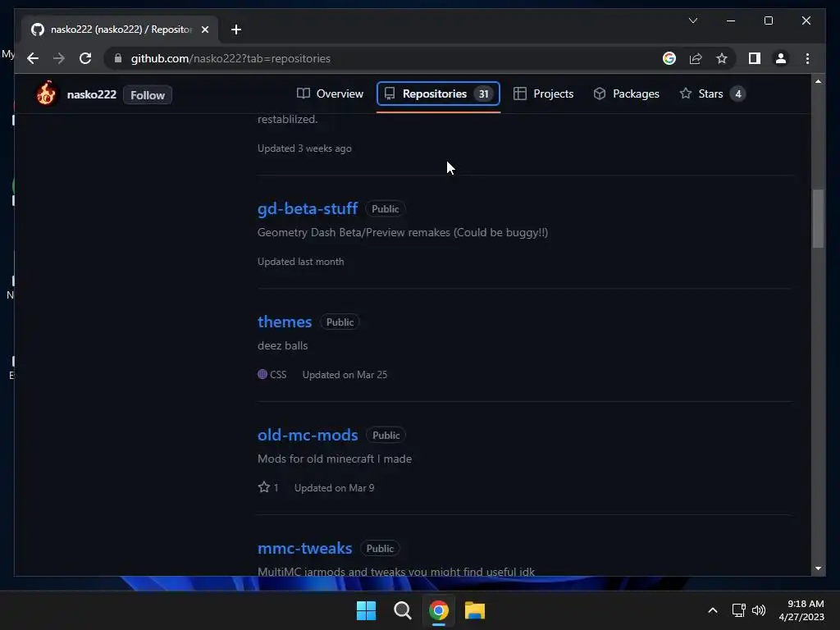The image size is (840, 630).
Task: Click the network tray icon
Action: coord(739,610)
